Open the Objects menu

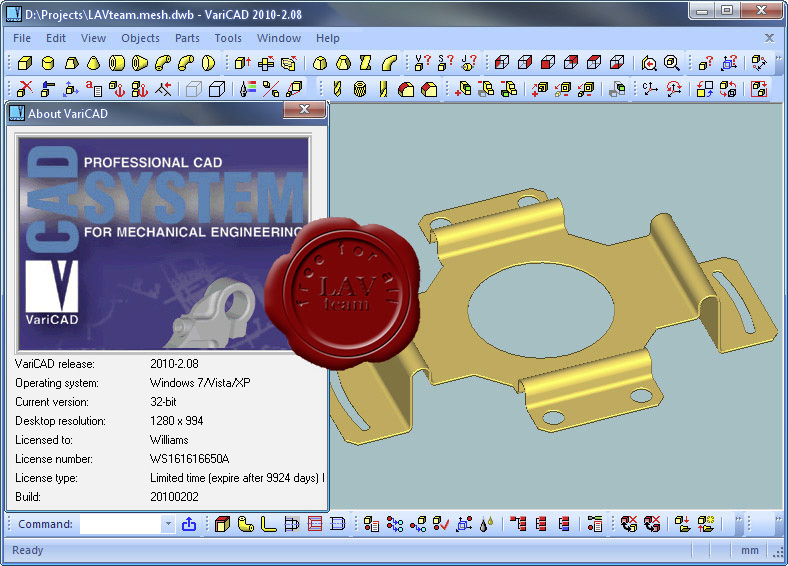coord(140,38)
